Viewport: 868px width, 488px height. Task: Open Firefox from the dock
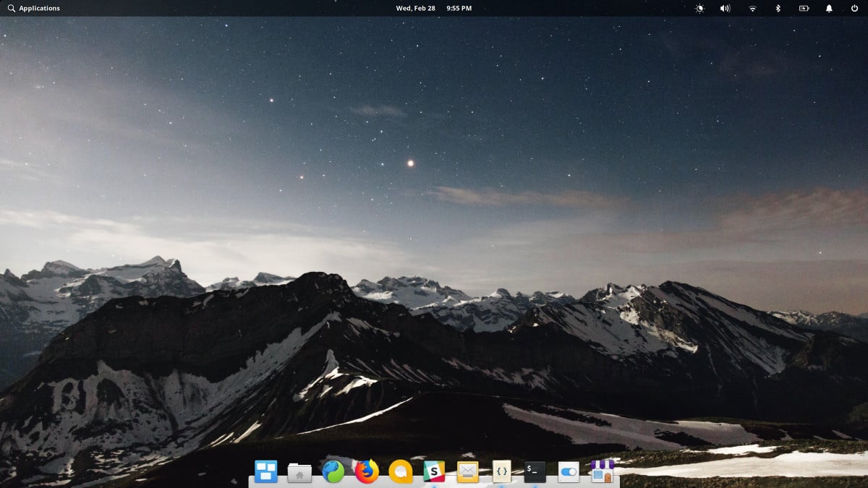367,474
